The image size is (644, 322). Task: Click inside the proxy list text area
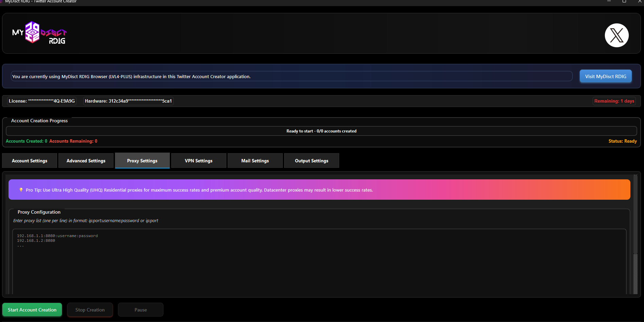tap(319, 262)
